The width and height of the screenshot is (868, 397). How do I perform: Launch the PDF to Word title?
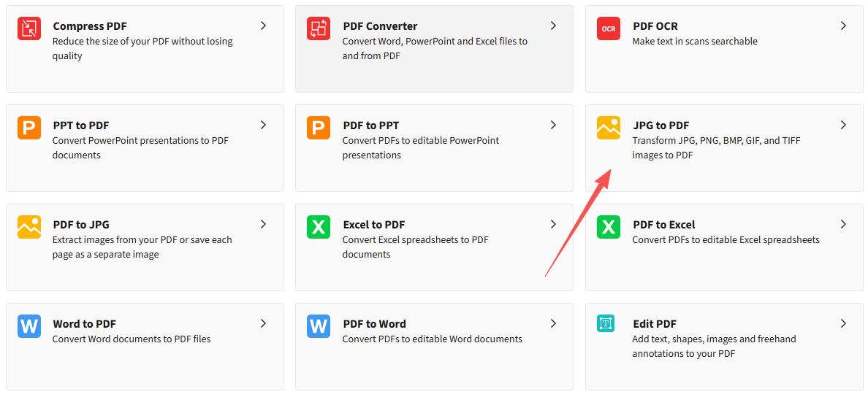pyautogui.click(x=374, y=324)
